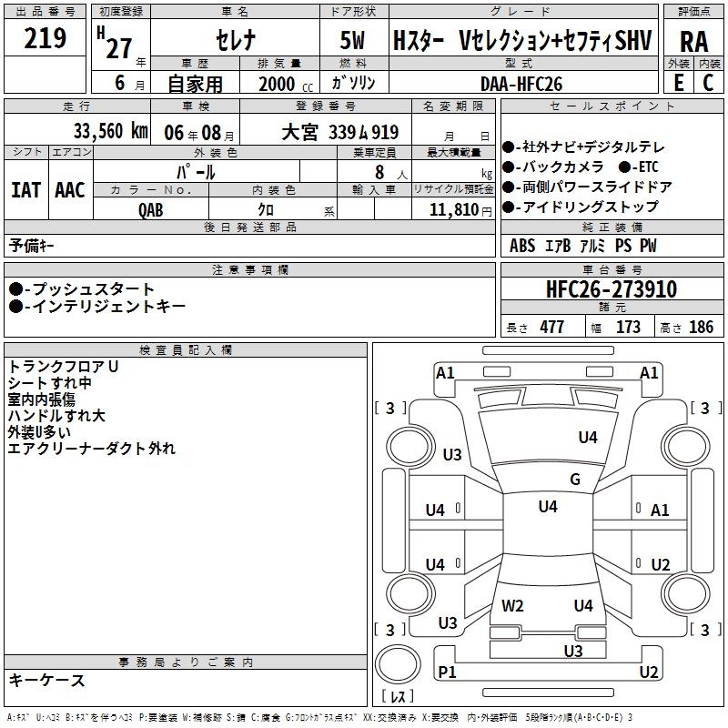The width and height of the screenshot is (728, 728).
Task: Select the width value 173
Action: click(x=628, y=327)
